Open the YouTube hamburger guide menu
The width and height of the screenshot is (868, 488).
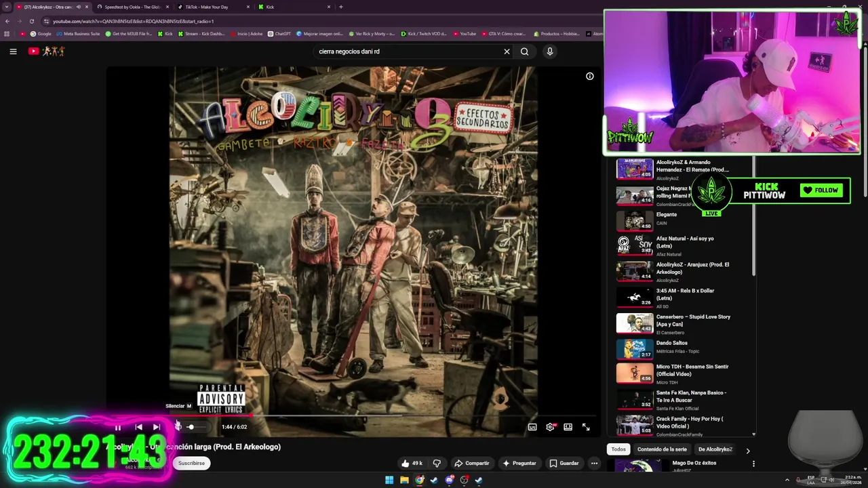click(x=13, y=52)
